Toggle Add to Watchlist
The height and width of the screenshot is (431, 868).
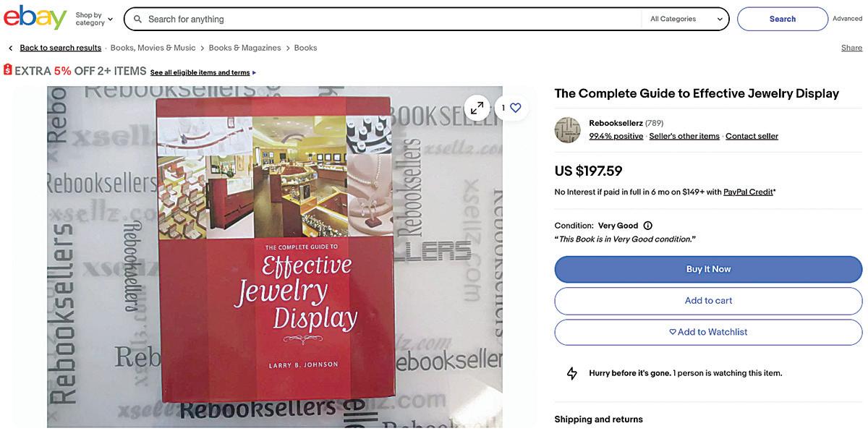pyautogui.click(x=708, y=333)
